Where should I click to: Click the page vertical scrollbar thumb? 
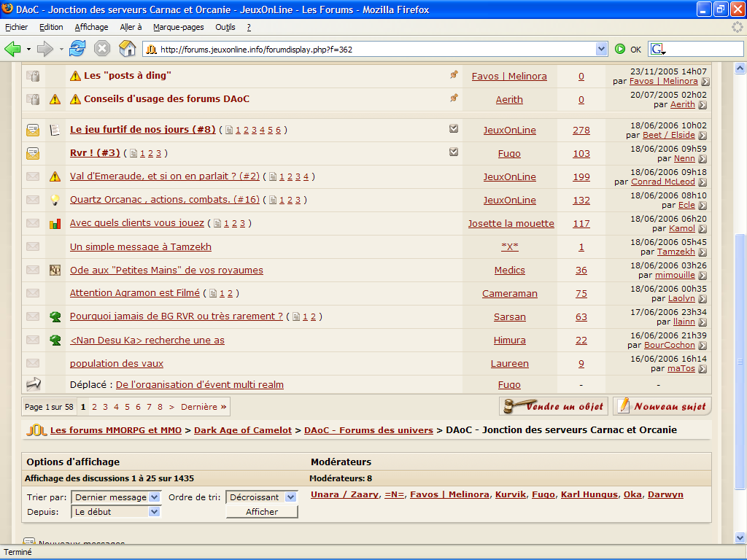[x=740, y=362]
